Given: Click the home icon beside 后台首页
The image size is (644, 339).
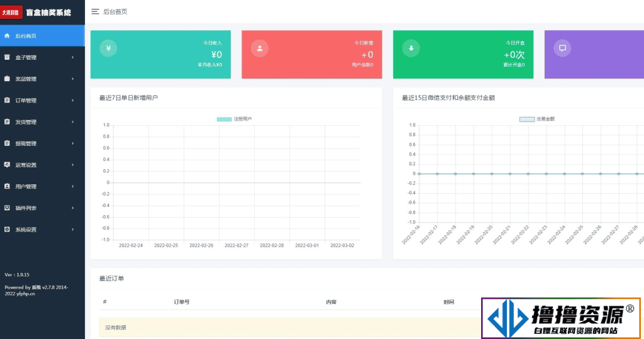Looking at the screenshot, I should [x=7, y=36].
